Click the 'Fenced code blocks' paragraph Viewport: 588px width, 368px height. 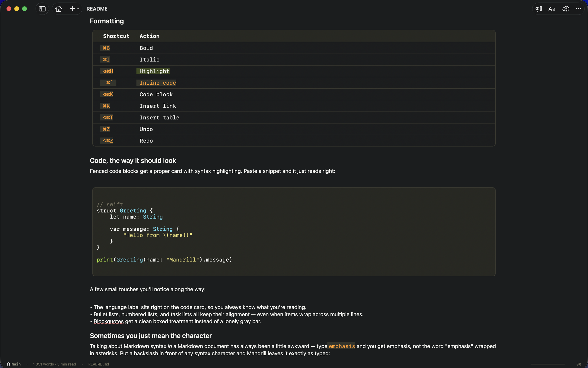212,171
